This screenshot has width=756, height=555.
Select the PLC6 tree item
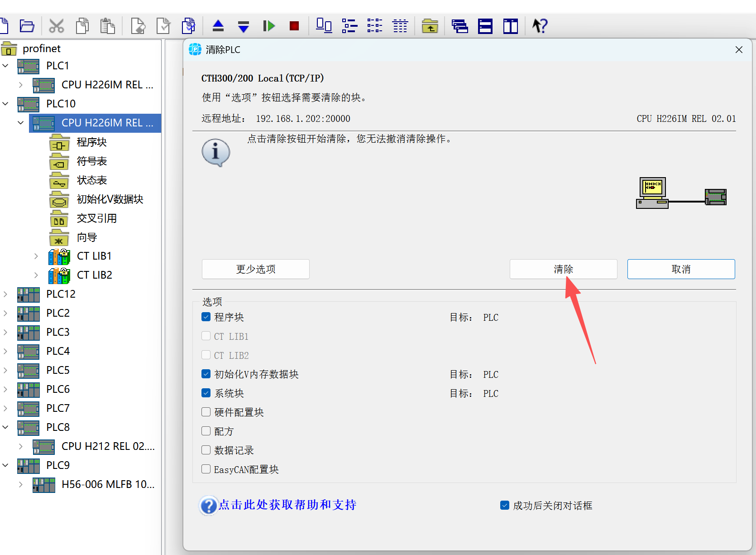(x=58, y=389)
